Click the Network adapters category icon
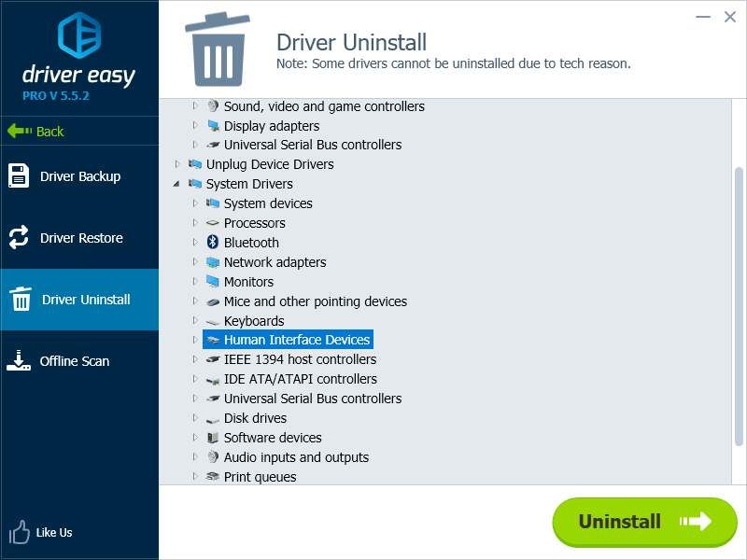The image size is (747, 560). pos(213,262)
